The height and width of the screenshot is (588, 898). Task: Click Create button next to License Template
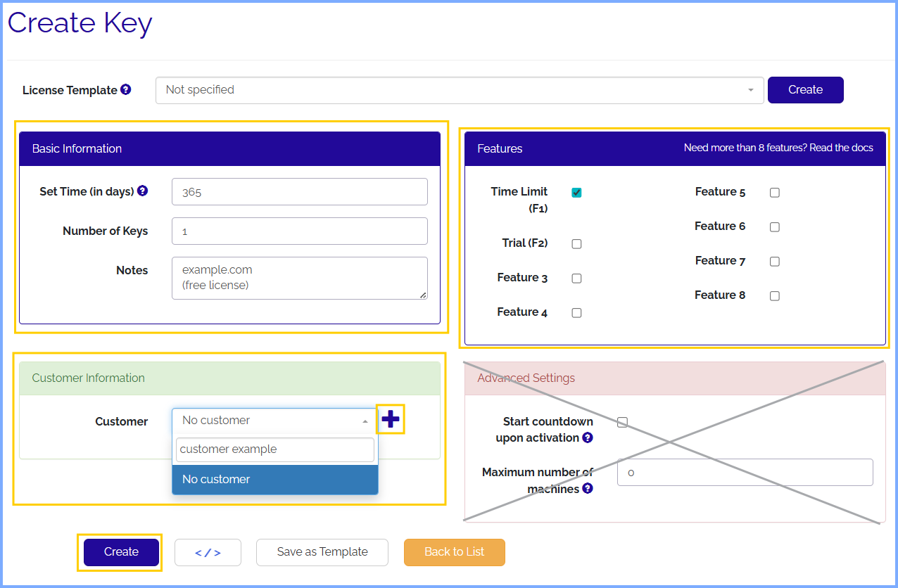(x=805, y=90)
